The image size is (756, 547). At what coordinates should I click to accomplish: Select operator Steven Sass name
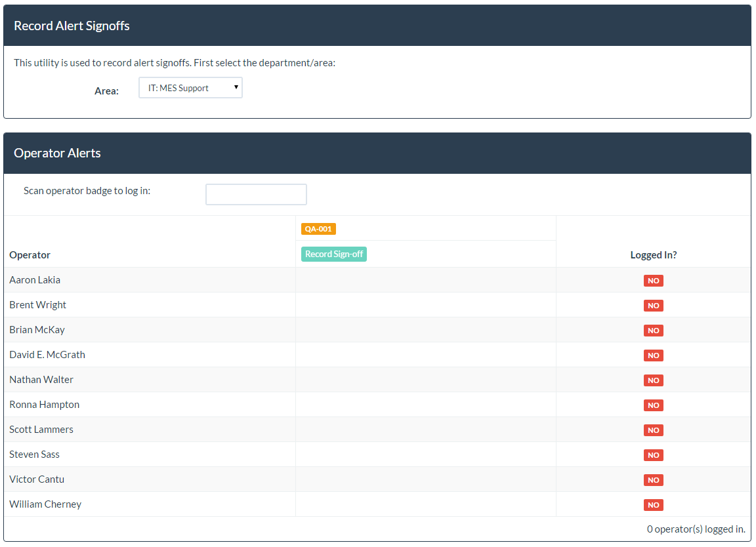(34, 455)
